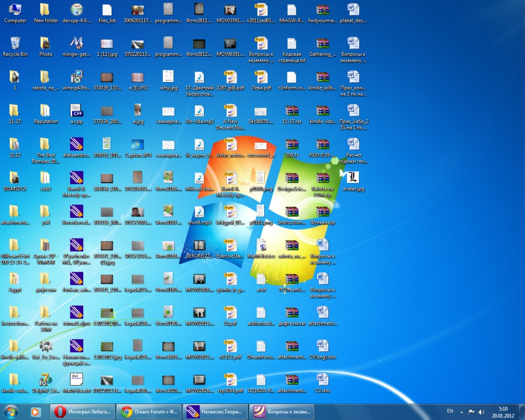The height and width of the screenshot is (420, 525).
Task: Click the p0180.png image icon
Action: click(261, 182)
